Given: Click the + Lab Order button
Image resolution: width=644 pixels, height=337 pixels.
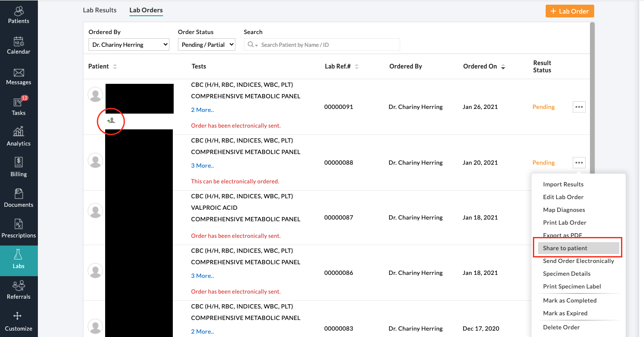Looking at the screenshot, I should point(570,11).
